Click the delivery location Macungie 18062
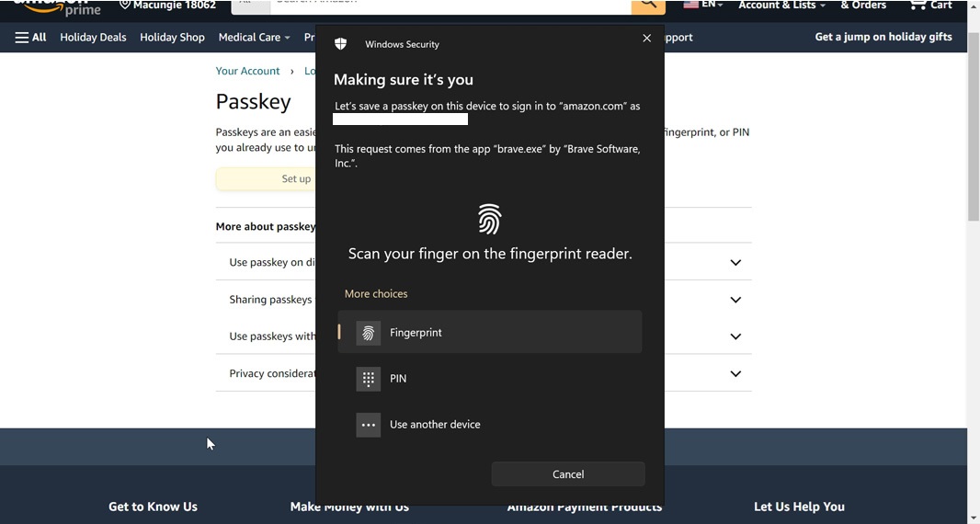 167,6
